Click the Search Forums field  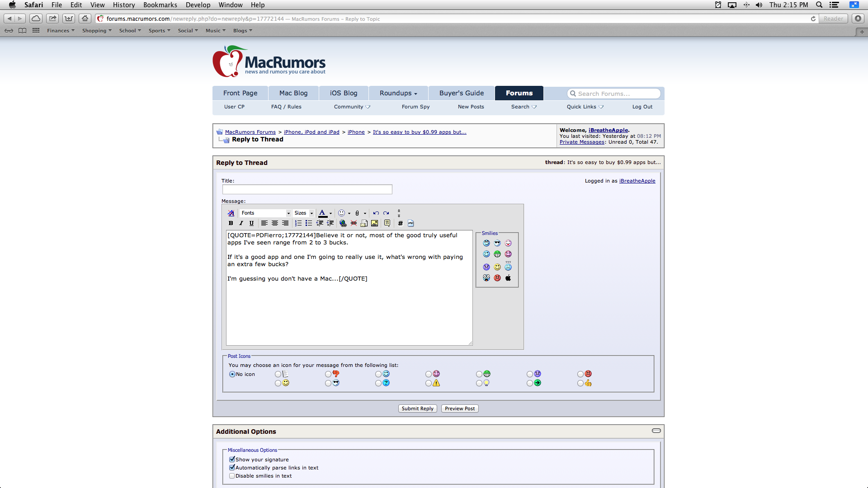tap(614, 94)
